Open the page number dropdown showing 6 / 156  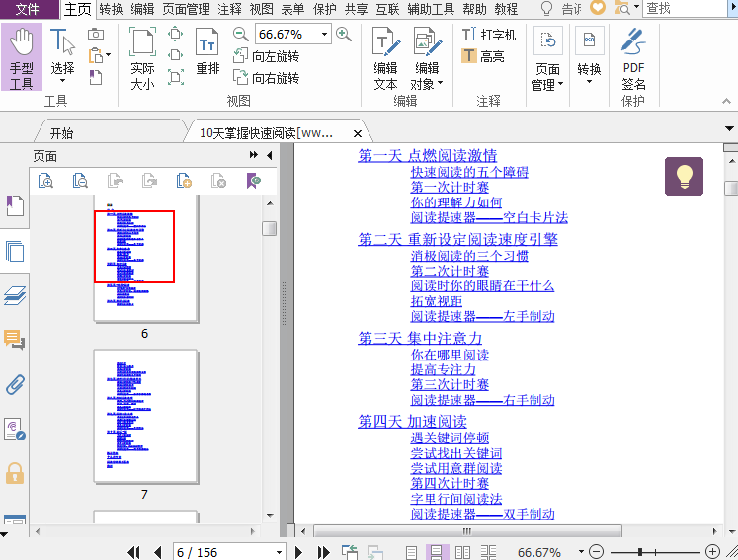[279, 552]
